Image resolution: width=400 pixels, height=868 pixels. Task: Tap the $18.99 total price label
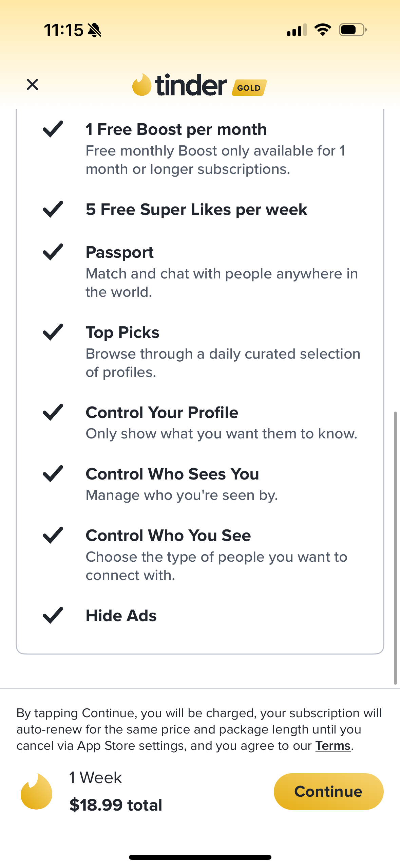116,805
